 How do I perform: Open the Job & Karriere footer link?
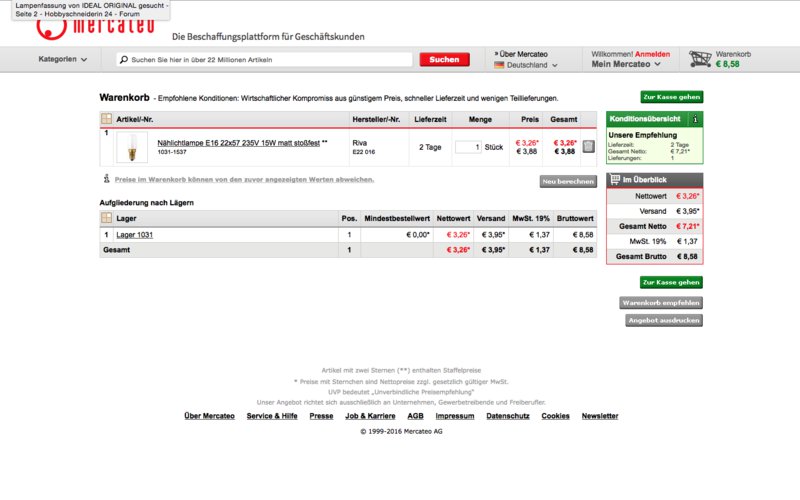[370, 416]
